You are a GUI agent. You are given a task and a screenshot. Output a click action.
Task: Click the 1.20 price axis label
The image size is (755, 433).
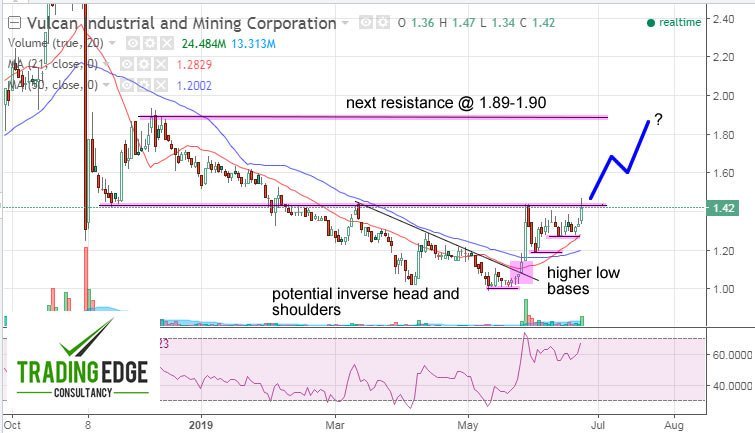724,250
